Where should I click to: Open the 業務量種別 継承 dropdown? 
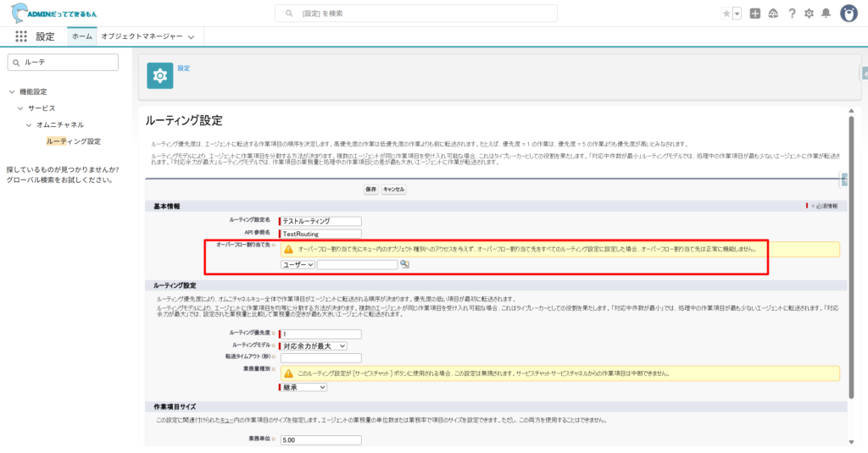coord(304,387)
